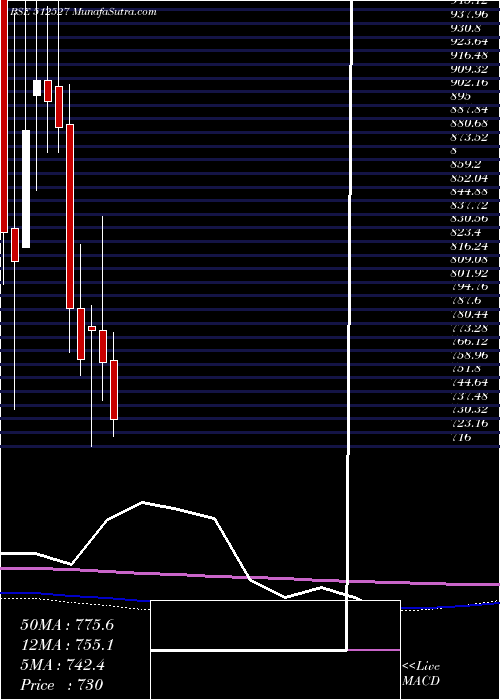This screenshot has width=500, height=700.
Task: Select the 780.44 axis value
Action: (x=470, y=314)
